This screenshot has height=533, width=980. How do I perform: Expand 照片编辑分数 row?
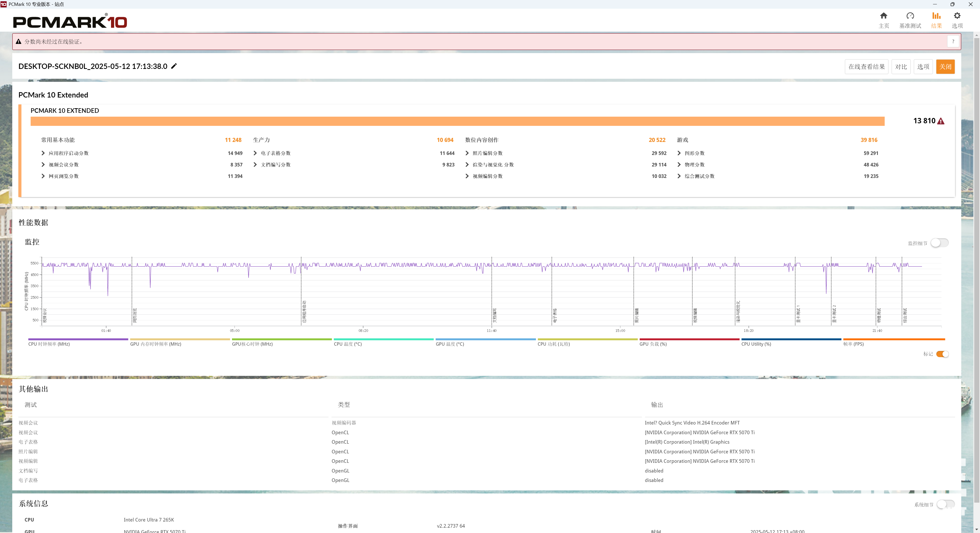tap(467, 153)
